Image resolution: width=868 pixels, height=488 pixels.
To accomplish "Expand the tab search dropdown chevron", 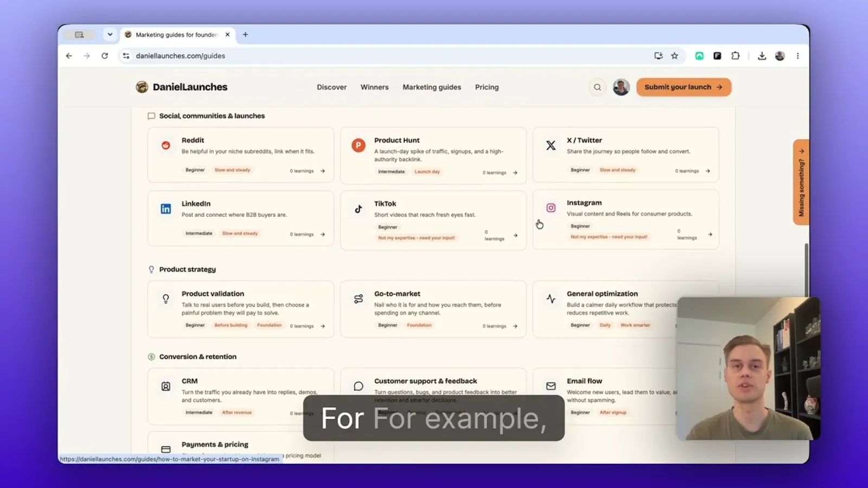I will click(x=110, y=35).
